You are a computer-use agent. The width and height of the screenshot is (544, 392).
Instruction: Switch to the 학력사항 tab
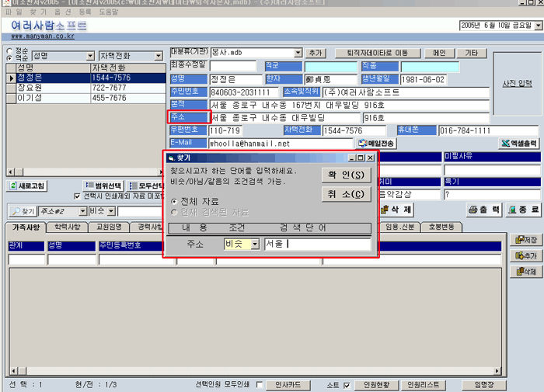click(x=67, y=227)
